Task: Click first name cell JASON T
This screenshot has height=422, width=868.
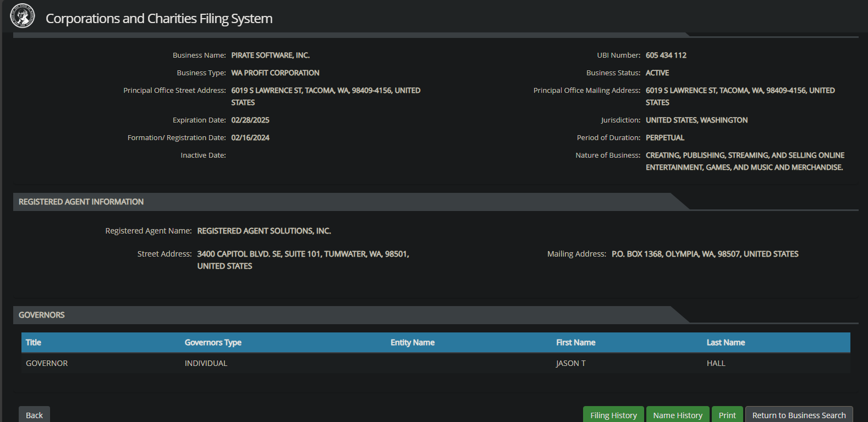Action: [x=571, y=363]
